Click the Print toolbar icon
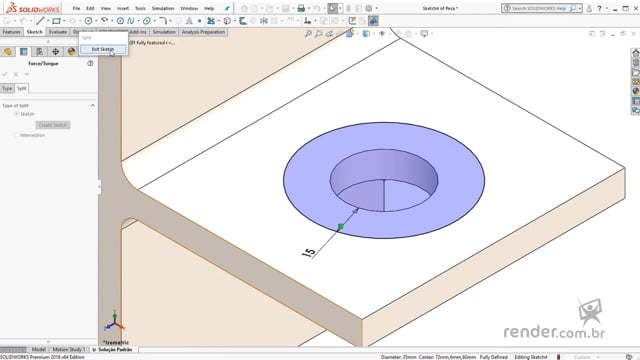 tap(301, 8)
